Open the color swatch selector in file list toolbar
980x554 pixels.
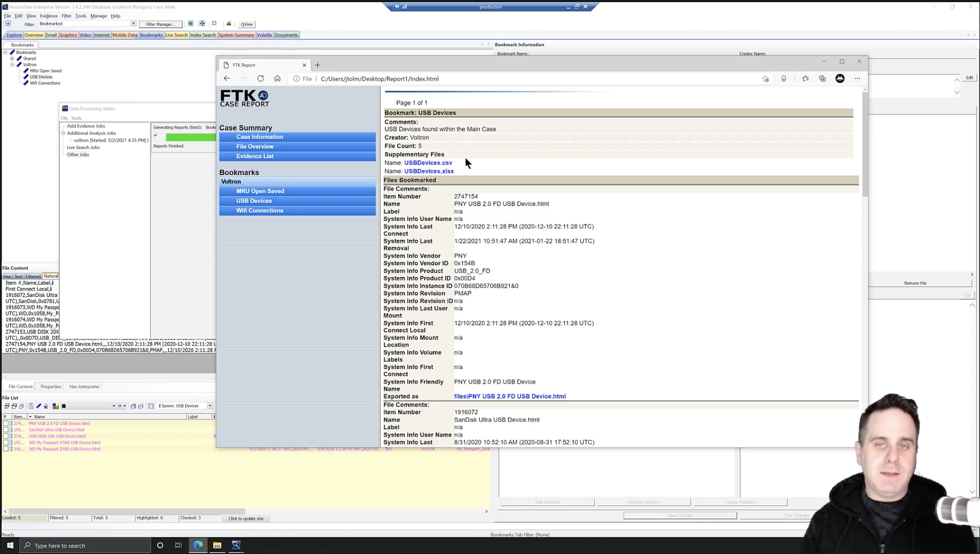(x=63, y=406)
